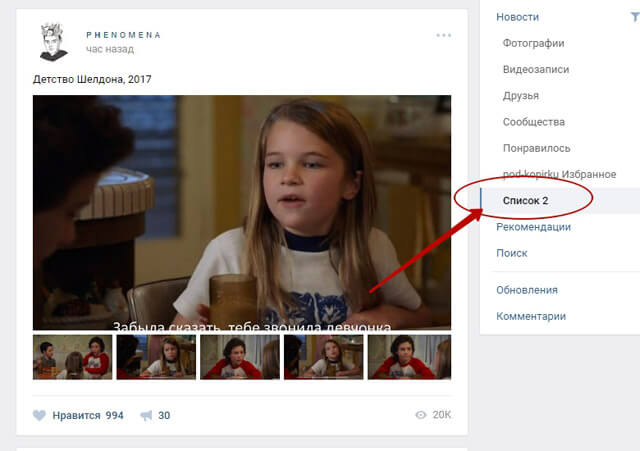Click the 'час назад' post timestamp
This screenshot has width=640, height=451.
click(110, 49)
